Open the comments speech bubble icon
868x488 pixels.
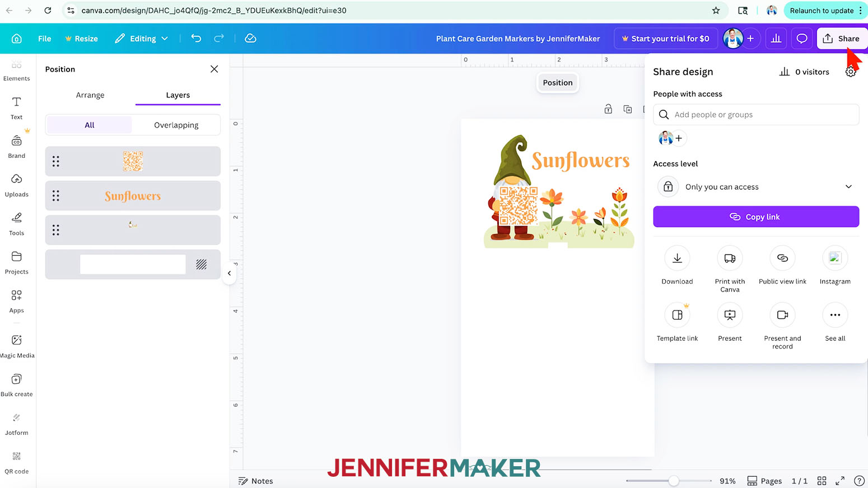coord(802,39)
